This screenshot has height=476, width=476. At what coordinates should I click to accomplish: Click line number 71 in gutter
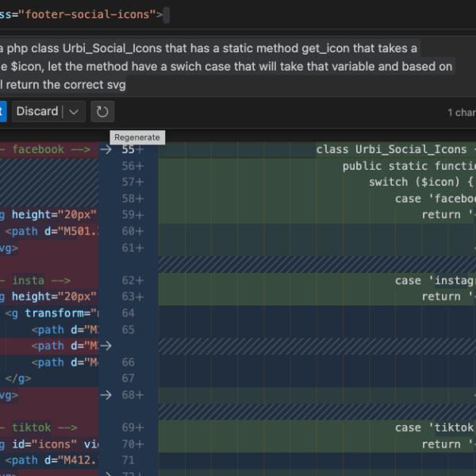point(128,460)
